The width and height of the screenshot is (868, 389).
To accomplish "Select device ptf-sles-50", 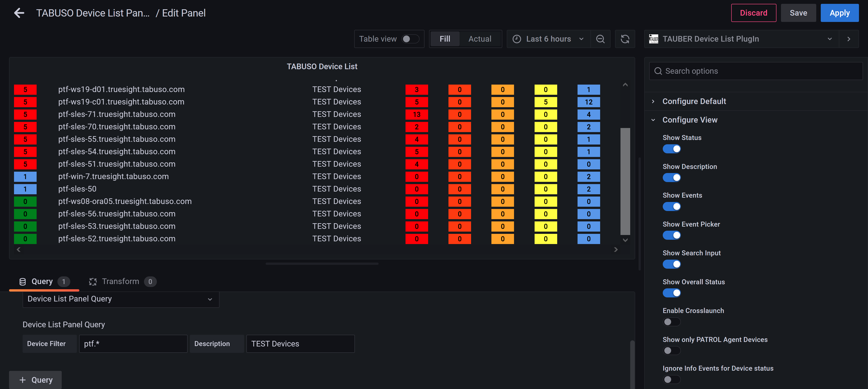I will [x=77, y=189].
